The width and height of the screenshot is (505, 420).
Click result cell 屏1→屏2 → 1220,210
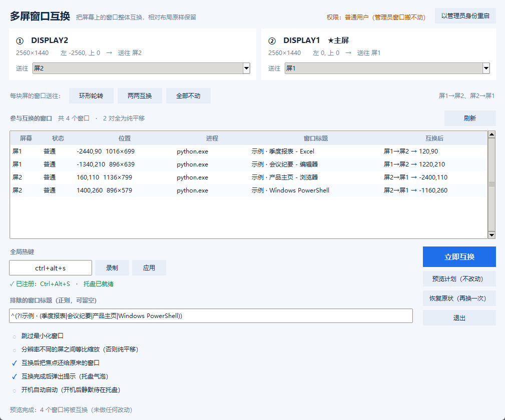[414, 164]
